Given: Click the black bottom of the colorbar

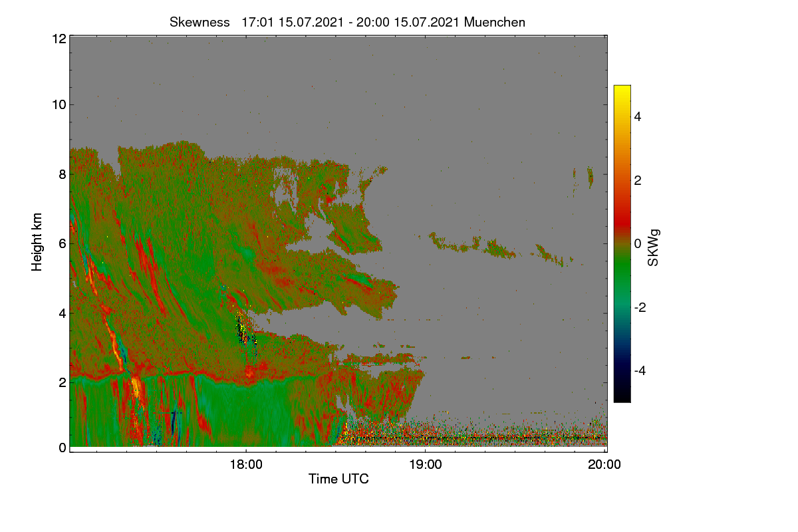Looking at the screenshot, I should 622,396.
